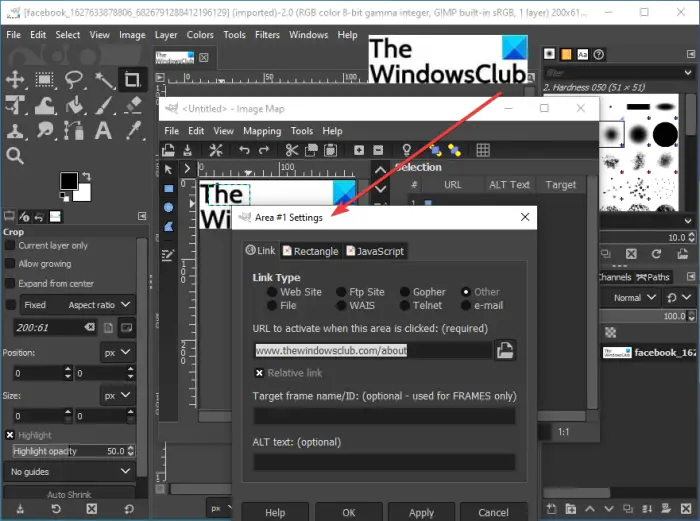
Task: Pick the Text tool
Action: [103, 131]
